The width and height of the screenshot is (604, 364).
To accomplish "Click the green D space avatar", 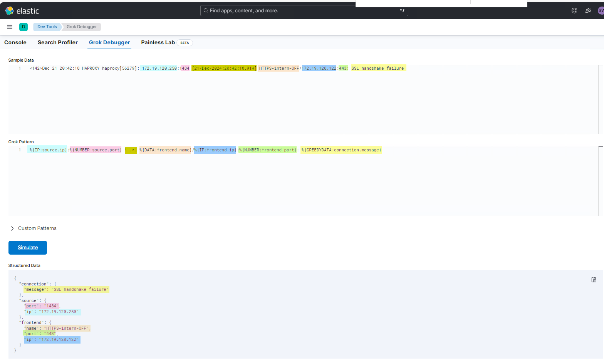I will [x=23, y=27].
